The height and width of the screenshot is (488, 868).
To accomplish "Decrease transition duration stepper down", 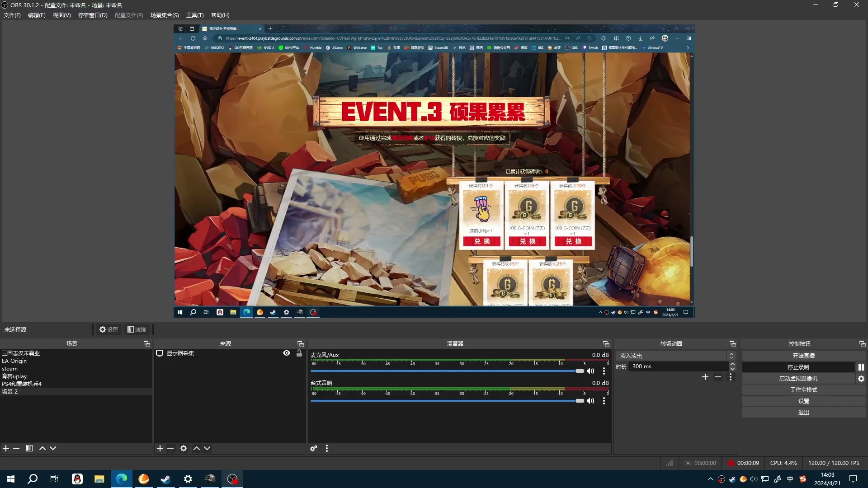I will pyautogui.click(x=732, y=369).
